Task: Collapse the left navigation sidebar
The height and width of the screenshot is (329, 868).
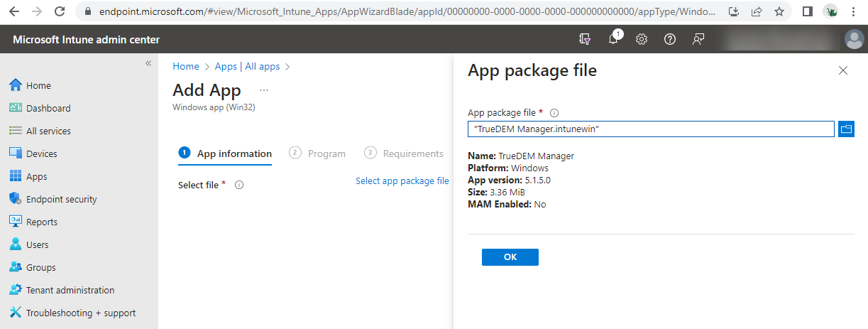Action: point(148,63)
